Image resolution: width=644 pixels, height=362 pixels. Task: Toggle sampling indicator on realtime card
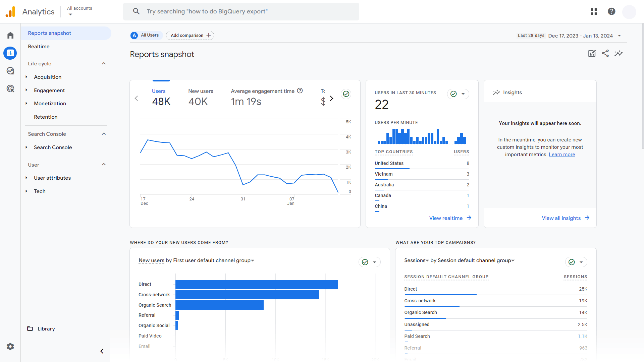pyautogui.click(x=453, y=94)
